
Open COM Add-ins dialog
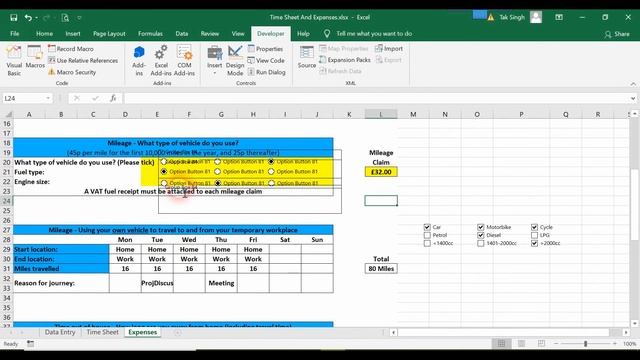184,61
